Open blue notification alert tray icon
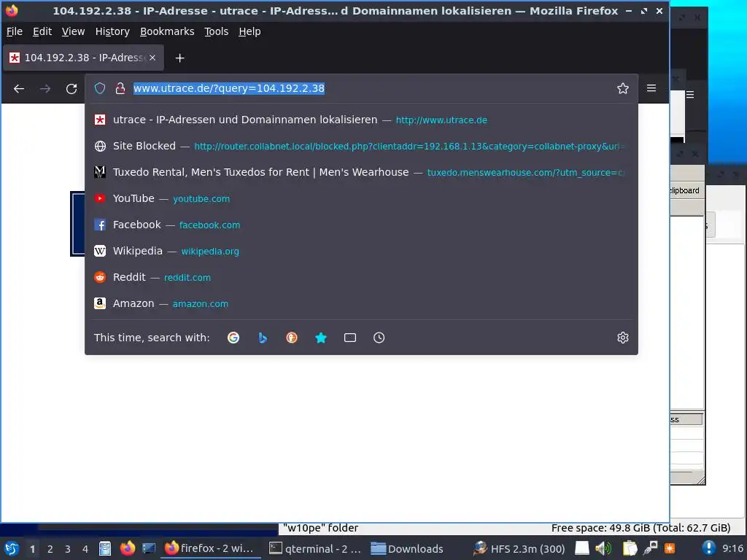Viewport: 747px width, 560px height. point(708,548)
